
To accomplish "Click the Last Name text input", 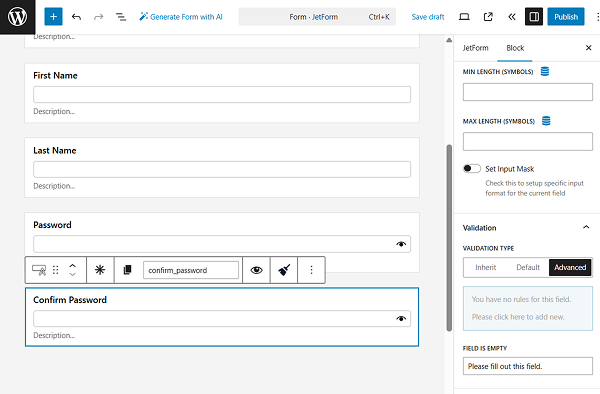I will [222, 169].
